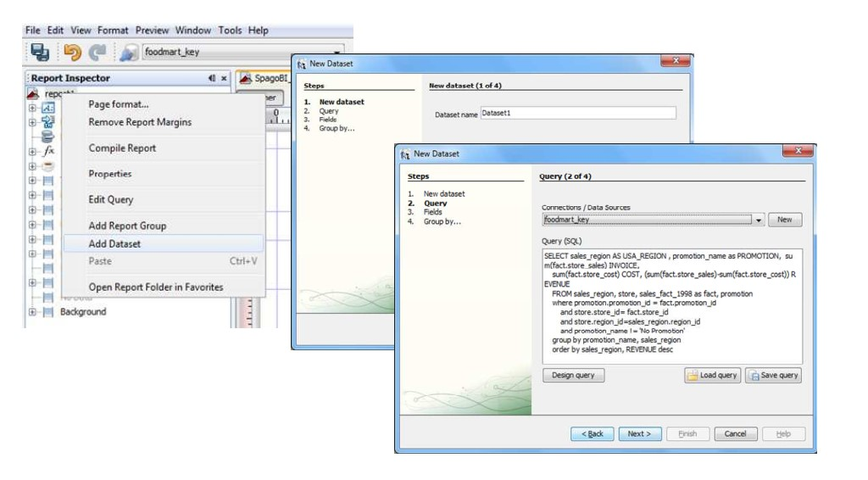Open the Edit menu
Image resolution: width=868 pixels, height=480 pixels.
click(55, 31)
